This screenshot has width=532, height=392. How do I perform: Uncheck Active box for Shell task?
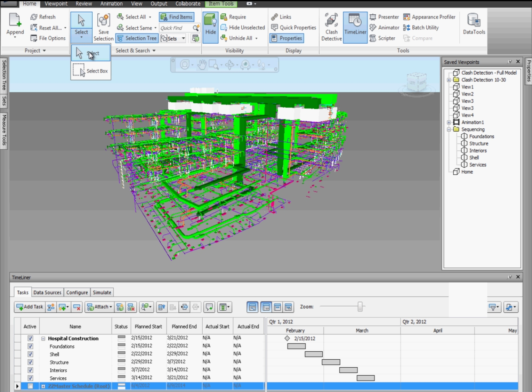point(30,354)
